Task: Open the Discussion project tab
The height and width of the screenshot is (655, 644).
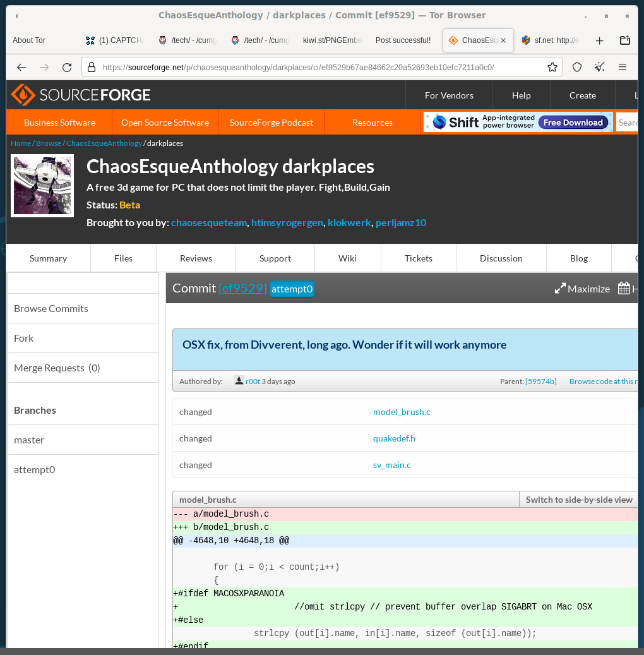Action: coord(501,258)
